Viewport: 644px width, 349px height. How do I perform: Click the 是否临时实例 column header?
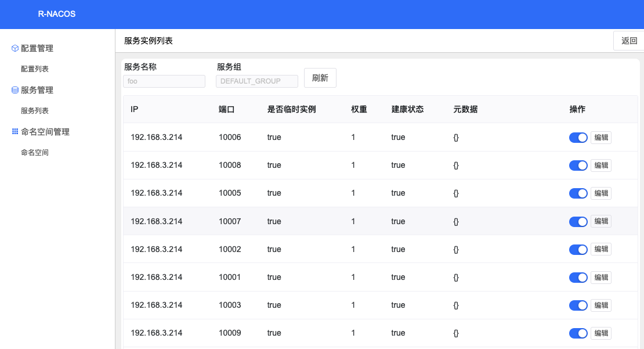click(x=292, y=109)
